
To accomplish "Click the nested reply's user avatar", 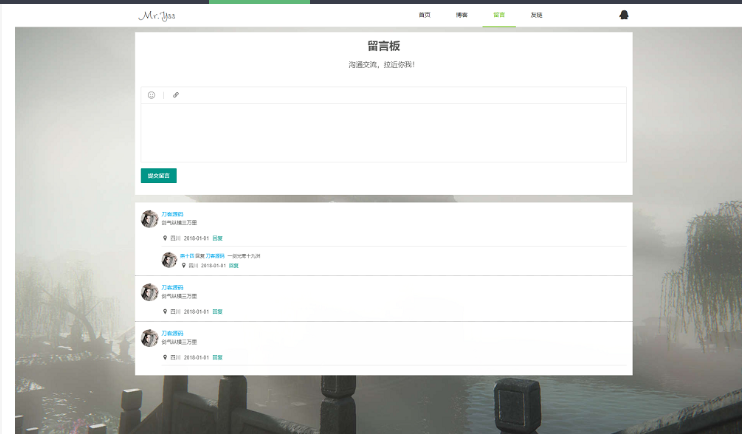I will point(169,260).
